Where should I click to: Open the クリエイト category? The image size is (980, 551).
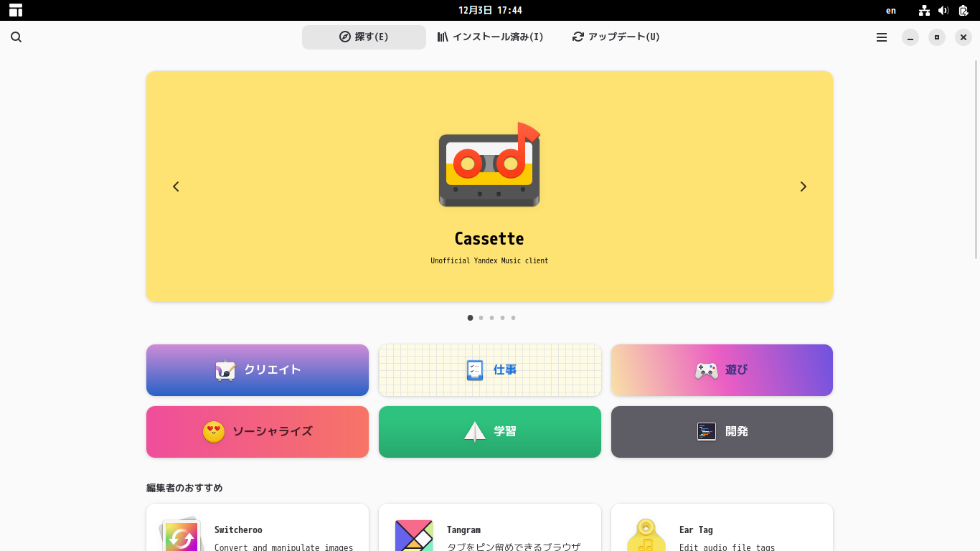click(258, 370)
